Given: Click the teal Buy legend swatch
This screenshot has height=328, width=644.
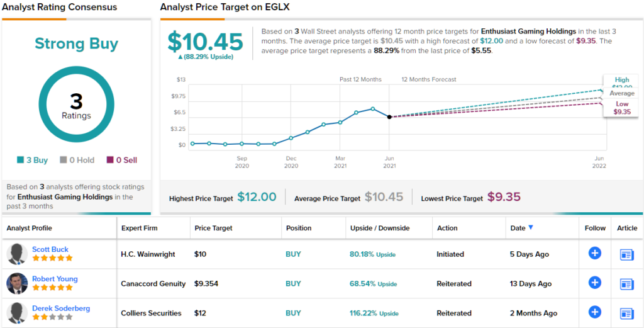Looking at the screenshot, I should click(20, 160).
